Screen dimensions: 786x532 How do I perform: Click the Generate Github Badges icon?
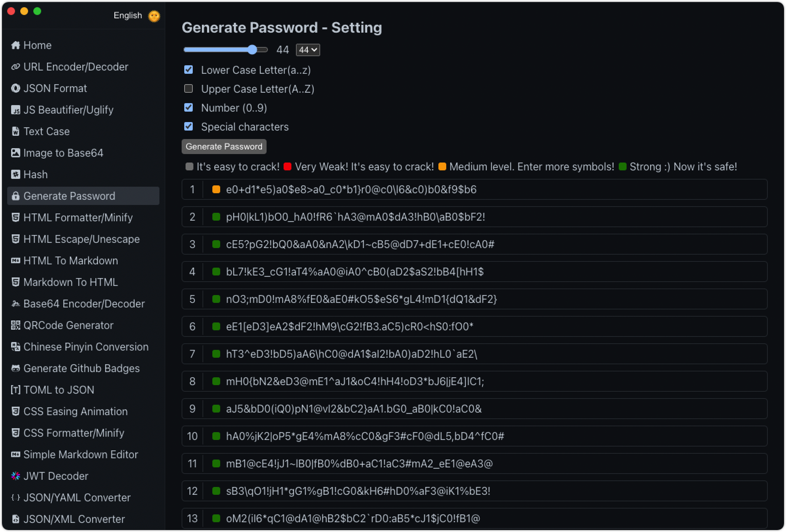16,368
